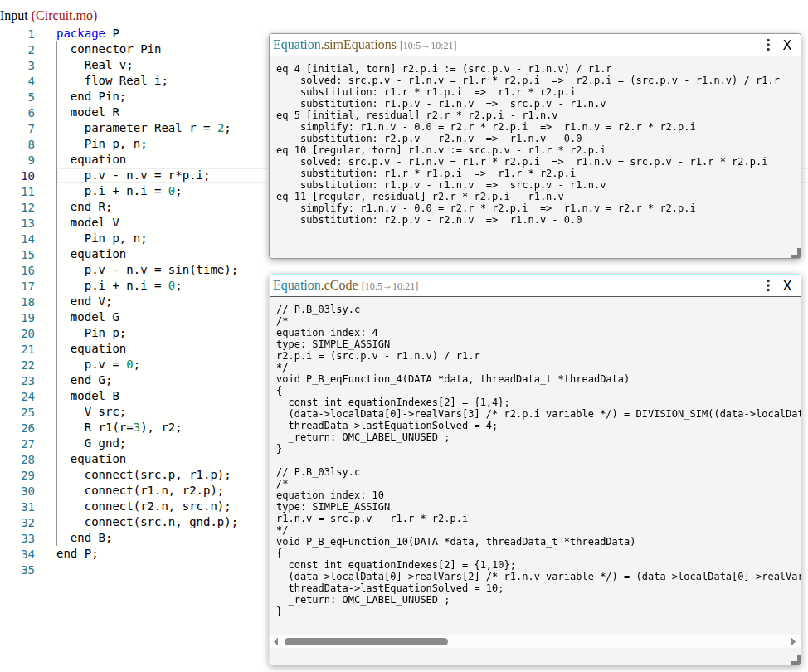808x672 pixels.
Task: Click line number 1 in editor gutter
Action: [x=32, y=34]
